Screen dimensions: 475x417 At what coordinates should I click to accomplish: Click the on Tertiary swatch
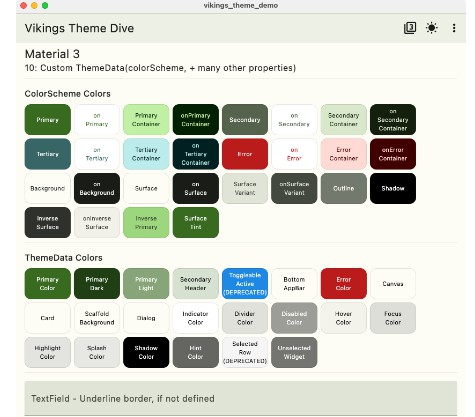[97, 154]
